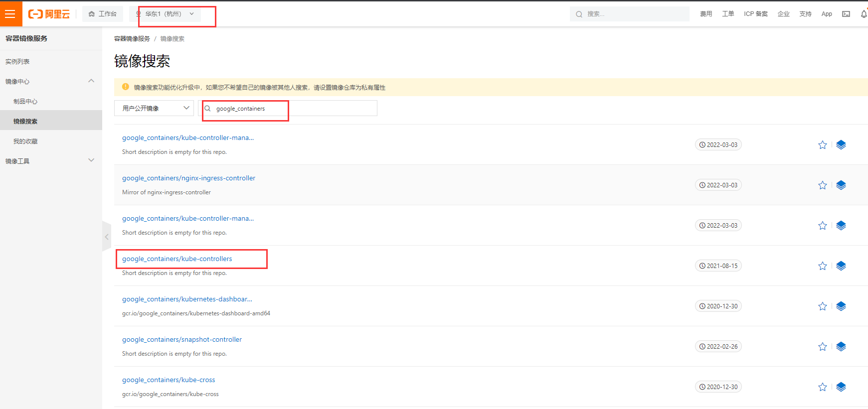Star the kube-controllers repo
Image resolution: width=868 pixels, height=409 pixels.
coord(823,266)
